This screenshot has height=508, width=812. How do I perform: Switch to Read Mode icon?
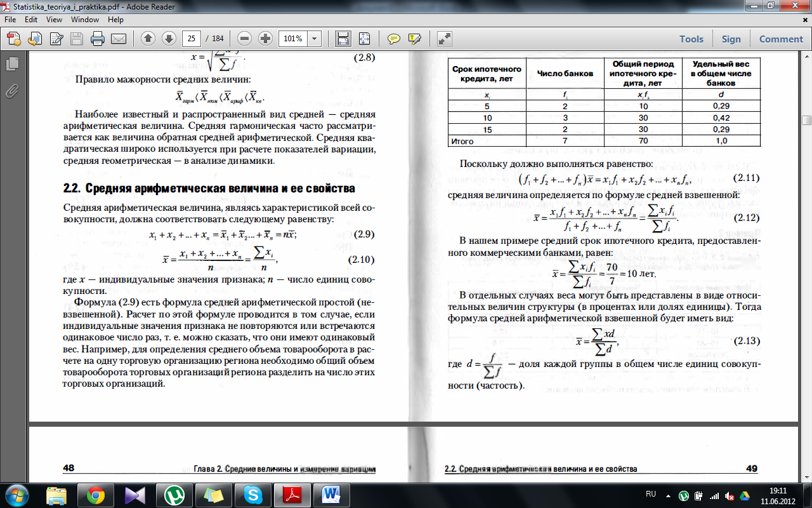point(445,39)
